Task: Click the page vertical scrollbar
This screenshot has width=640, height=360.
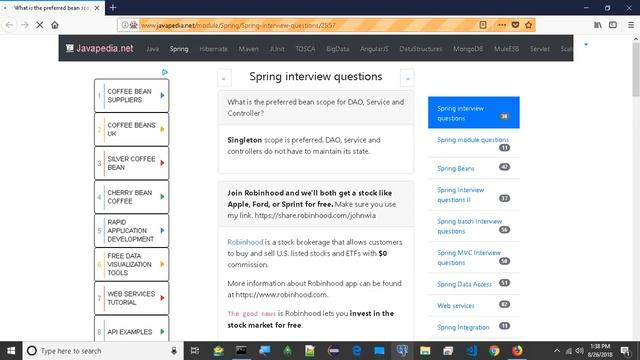Action: (x=636, y=69)
